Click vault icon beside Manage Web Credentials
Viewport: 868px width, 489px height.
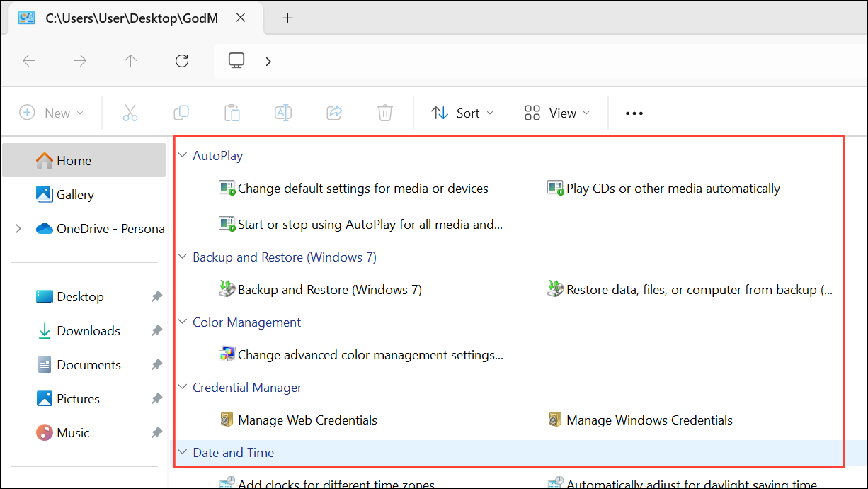pyautogui.click(x=227, y=420)
